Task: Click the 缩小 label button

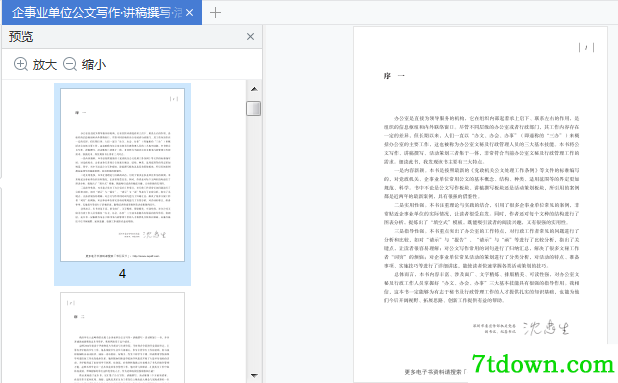Action: [x=94, y=64]
